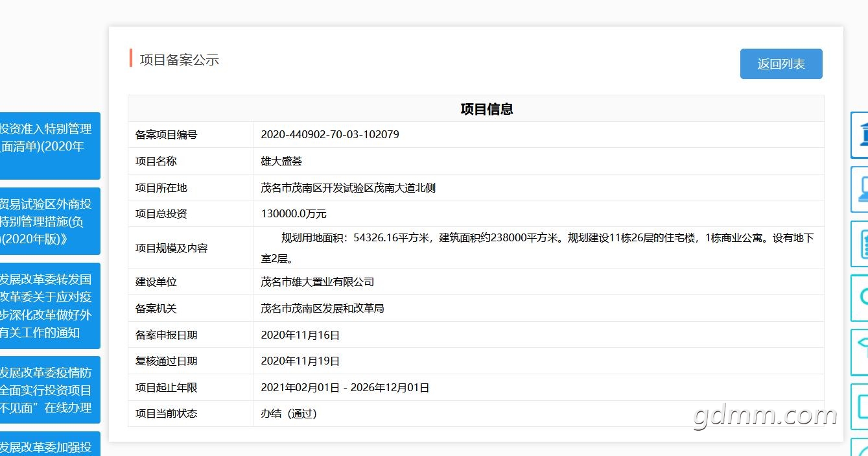This screenshot has height=456, width=868.
Task: Click the 项目备案公示 page heading
Action: coord(180,60)
